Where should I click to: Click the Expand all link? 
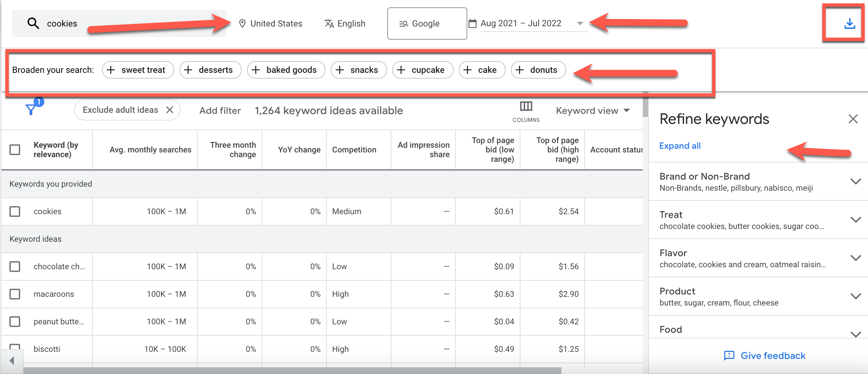click(x=680, y=146)
